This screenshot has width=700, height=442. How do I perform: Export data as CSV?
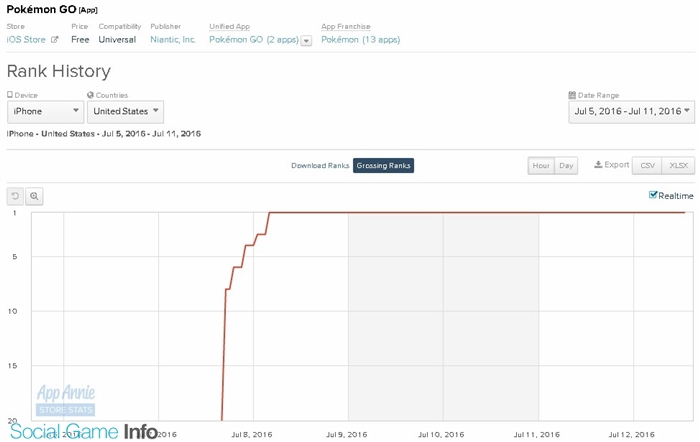647,166
